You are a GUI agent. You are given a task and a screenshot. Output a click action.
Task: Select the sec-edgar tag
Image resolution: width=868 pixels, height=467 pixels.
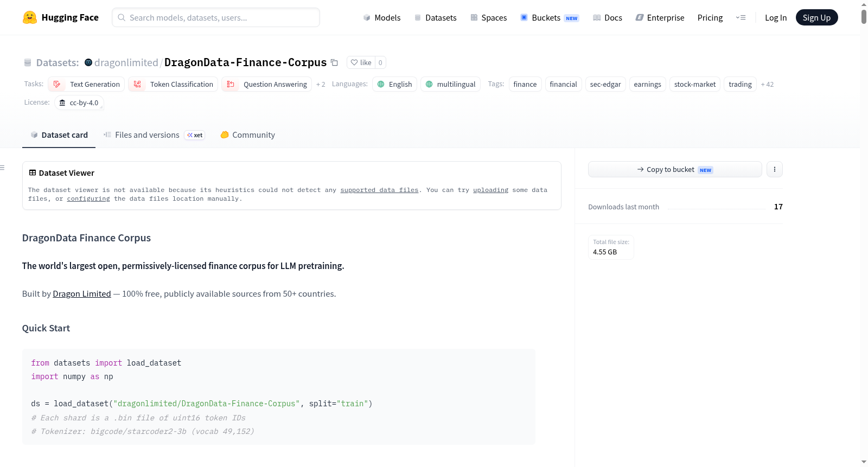point(605,84)
